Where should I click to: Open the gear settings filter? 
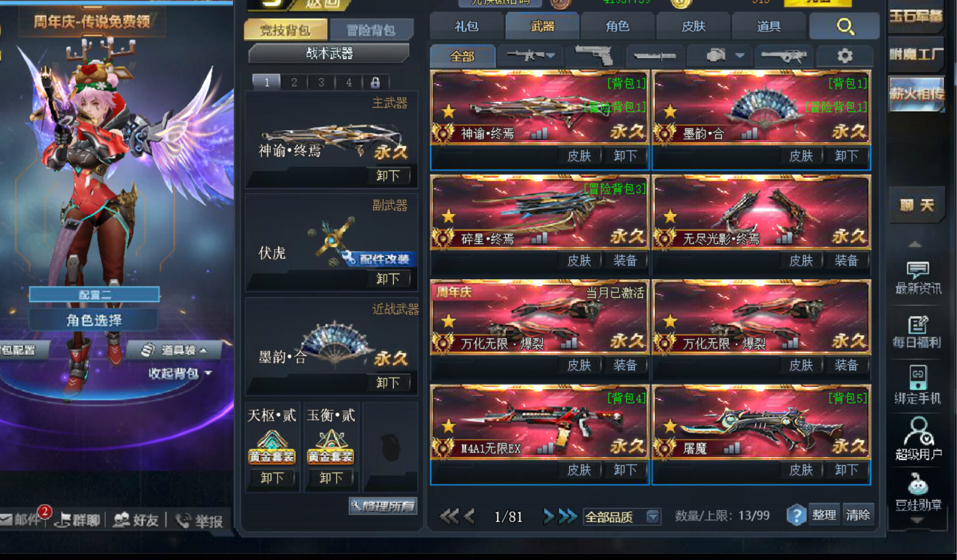point(845,55)
